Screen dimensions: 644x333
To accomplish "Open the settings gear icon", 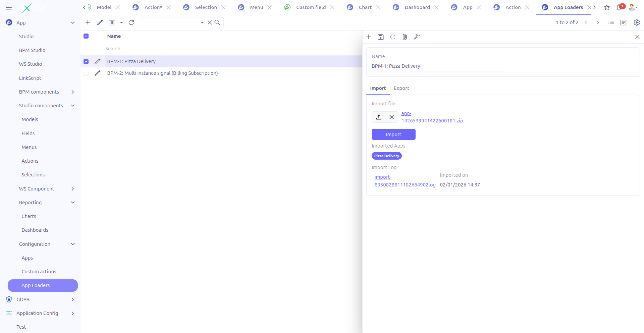I will tap(636, 22).
